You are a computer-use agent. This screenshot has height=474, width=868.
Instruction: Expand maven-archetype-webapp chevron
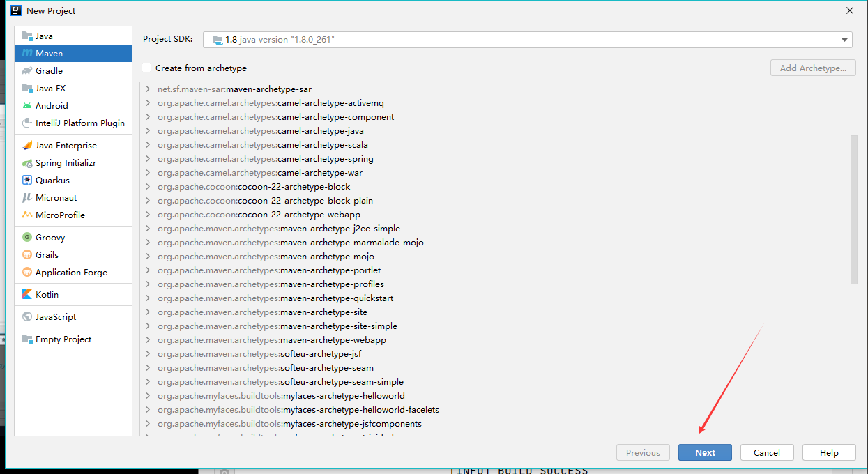148,340
